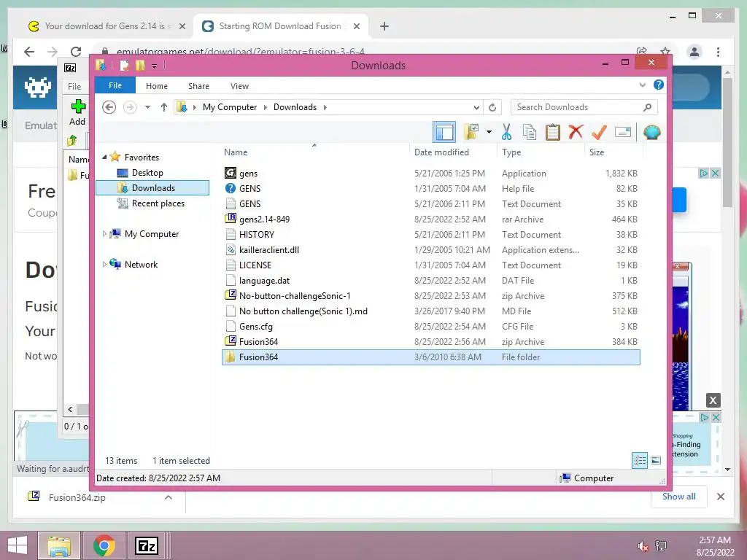747x560 pixels.
Task: Expand the Network tree node
Action: coord(104,264)
